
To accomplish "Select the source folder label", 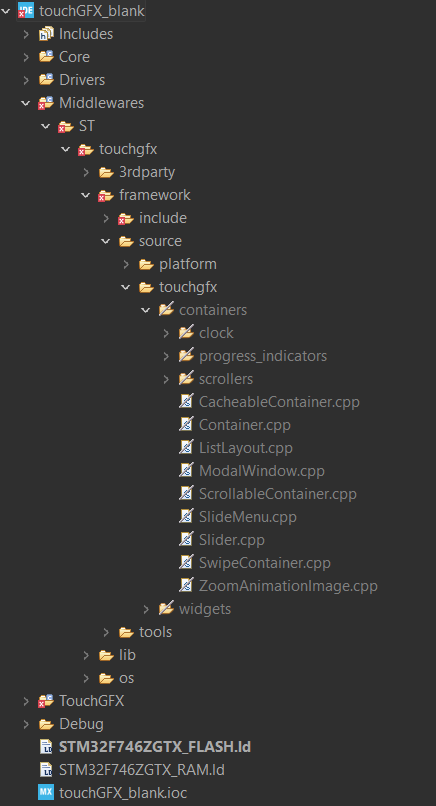I will pos(160,241).
